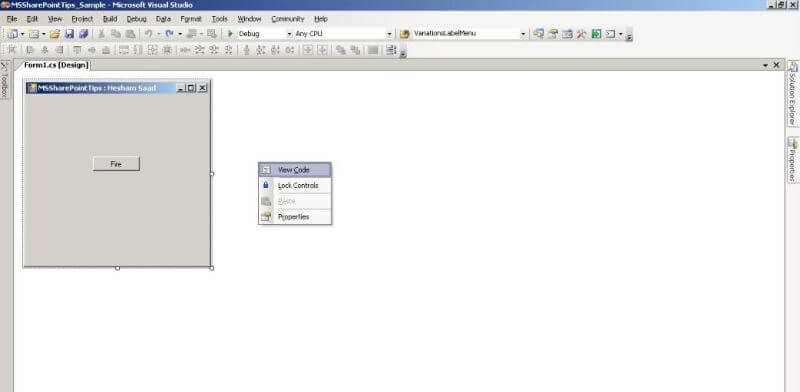Expand the VariationsLabelMenu find dropdown

pyautogui.click(x=522, y=34)
